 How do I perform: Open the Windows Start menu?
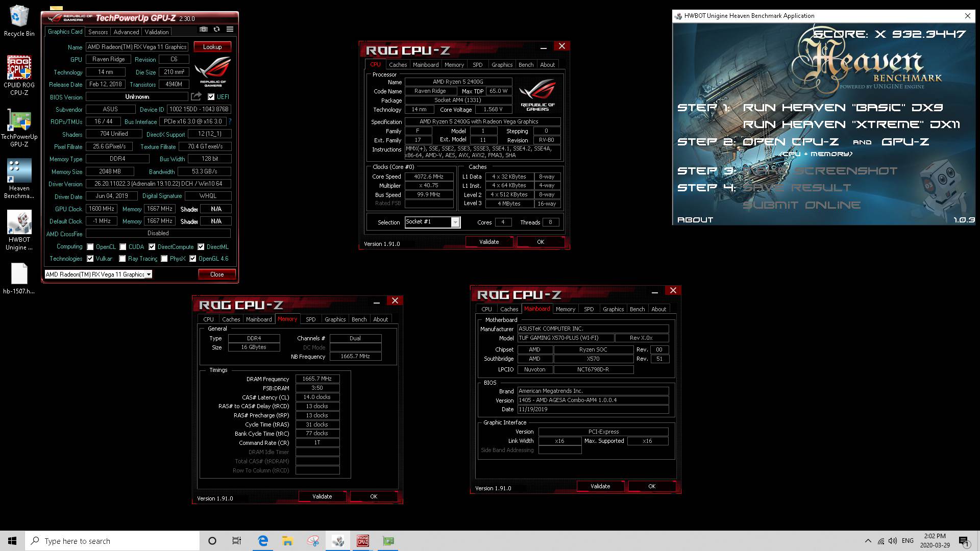(x=12, y=541)
